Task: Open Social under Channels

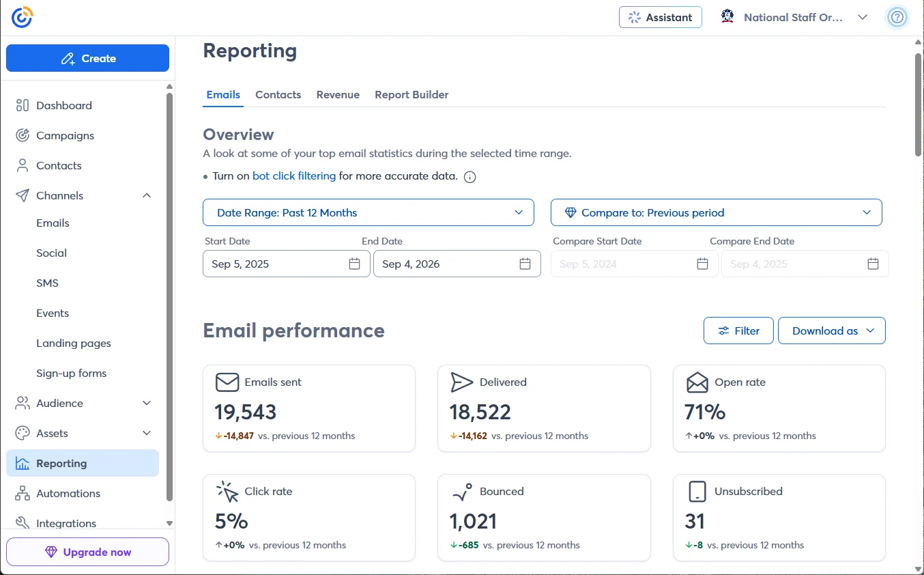Action: (x=51, y=253)
